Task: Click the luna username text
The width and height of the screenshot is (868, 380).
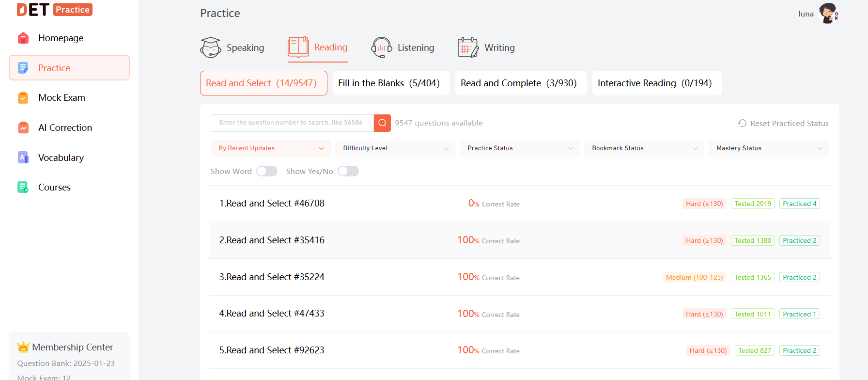Action: point(806,14)
